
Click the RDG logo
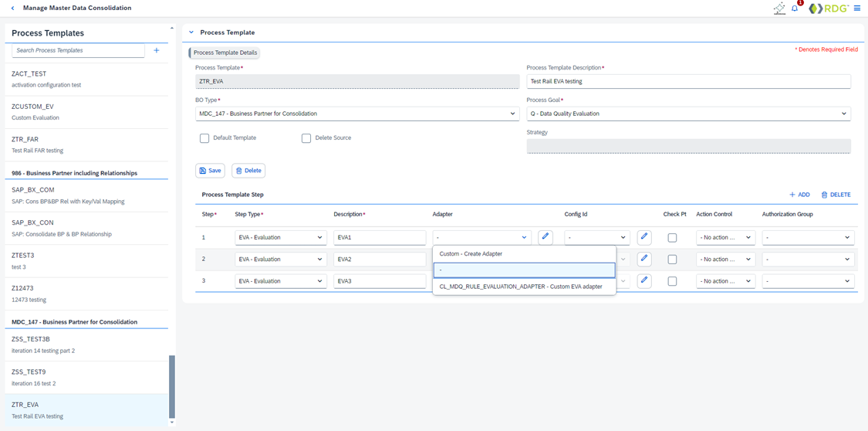829,8
